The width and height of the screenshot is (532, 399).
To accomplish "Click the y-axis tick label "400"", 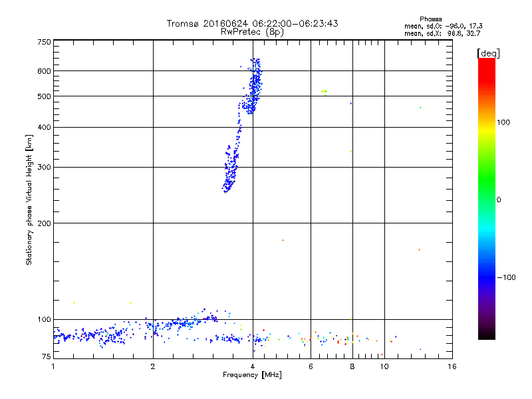I will pyautogui.click(x=44, y=127).
